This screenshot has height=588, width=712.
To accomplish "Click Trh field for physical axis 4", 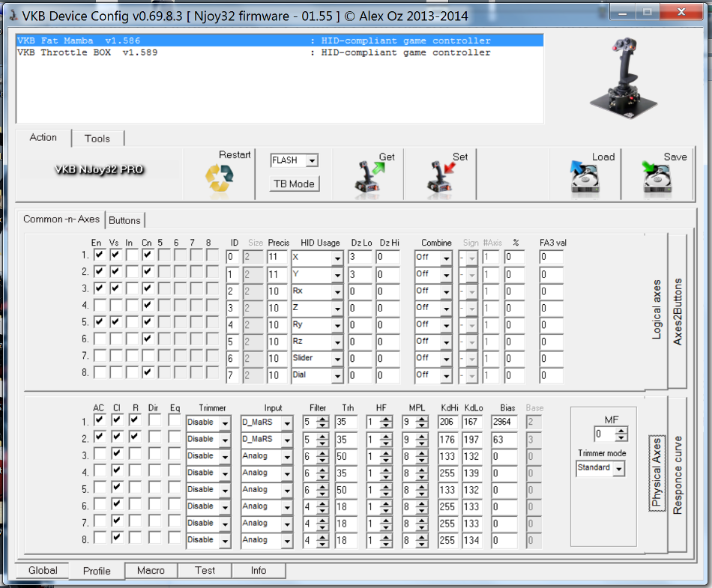I will pyautogui.click(x=346, y=473).
